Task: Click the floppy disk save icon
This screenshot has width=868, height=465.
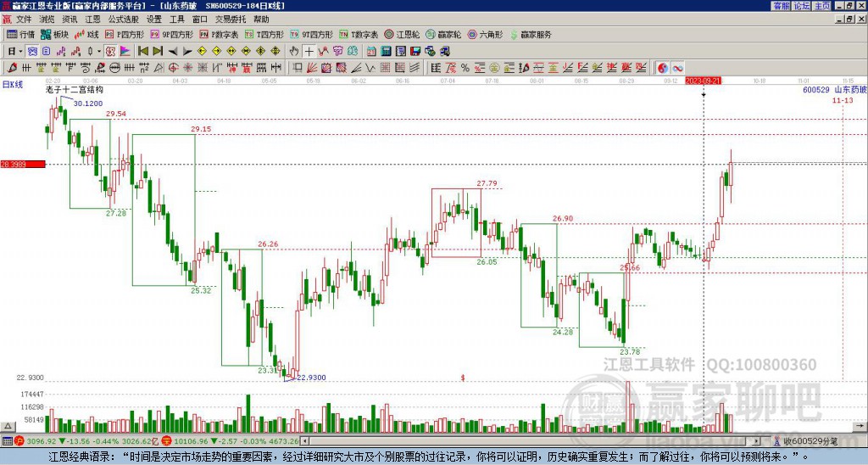Action: 415,52
